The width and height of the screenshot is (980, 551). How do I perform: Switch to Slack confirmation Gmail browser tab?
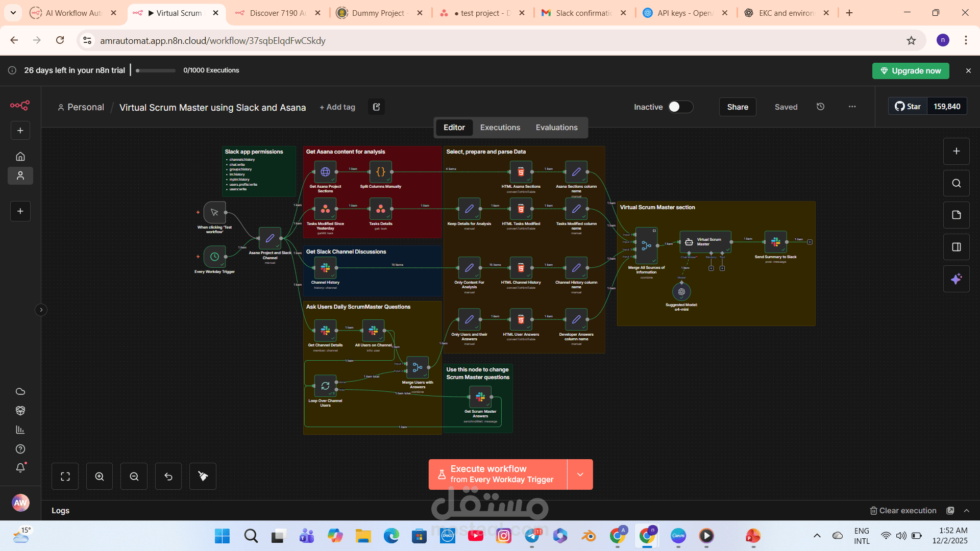(584, 13)
